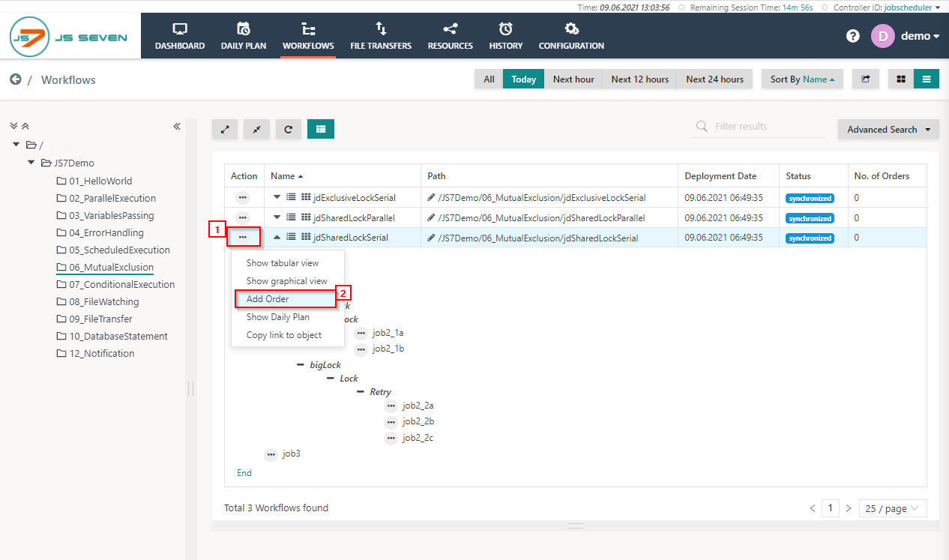949x560 pixels.
Task: Click the collapse all workflows icon
Action: click(256, 129)
